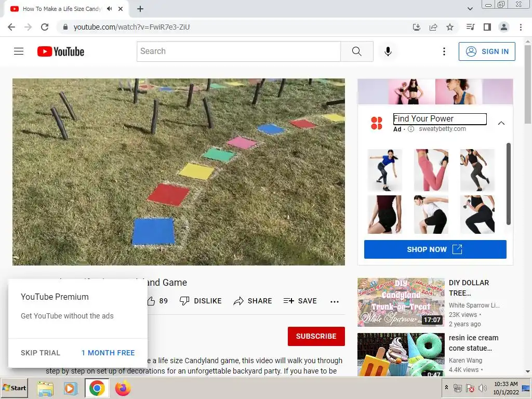Image resolution: width=532 pixels, height=399 pixels.
Task: Open the YouTube hamburger guide menu
Action: (19, 51)
